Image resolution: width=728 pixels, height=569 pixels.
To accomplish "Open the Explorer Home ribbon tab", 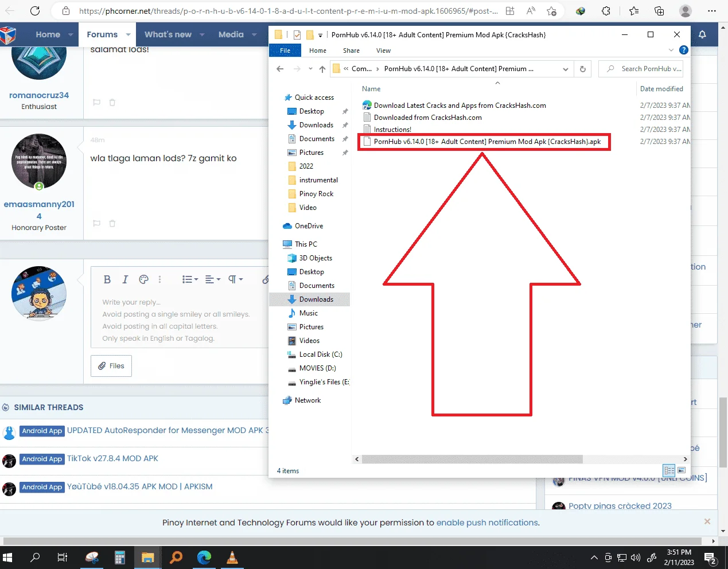I will pos(318,50).
